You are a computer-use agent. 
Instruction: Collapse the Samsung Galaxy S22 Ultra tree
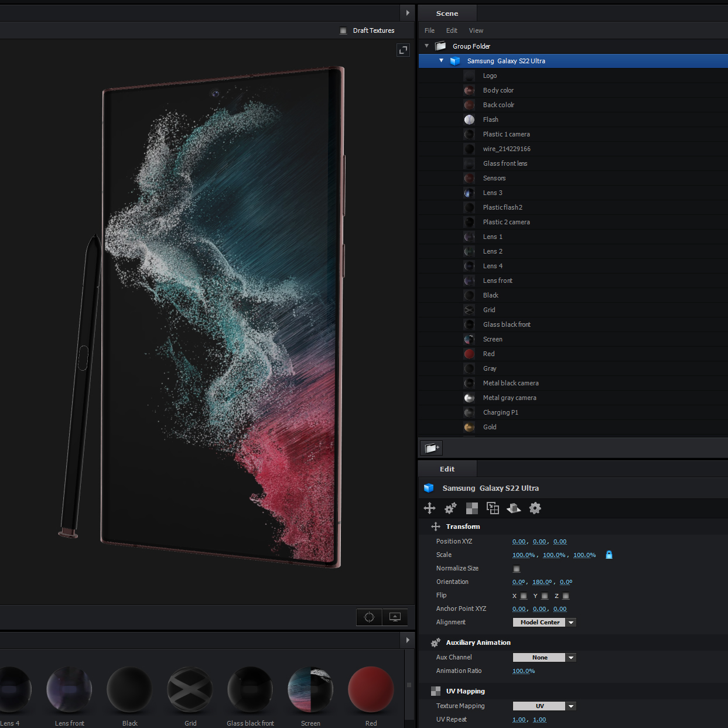point(441,61)
